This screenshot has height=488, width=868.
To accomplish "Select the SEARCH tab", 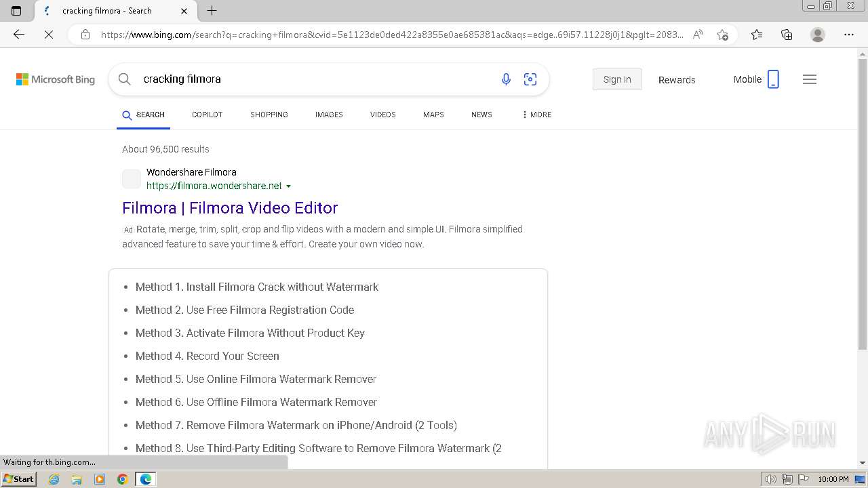I will pos(143,115).
